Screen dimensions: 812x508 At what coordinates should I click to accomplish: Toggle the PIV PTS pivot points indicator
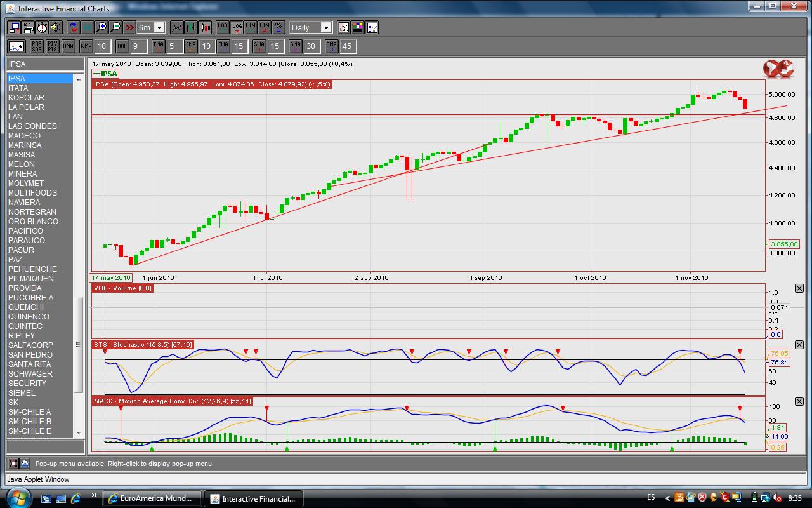coord(53,46)
